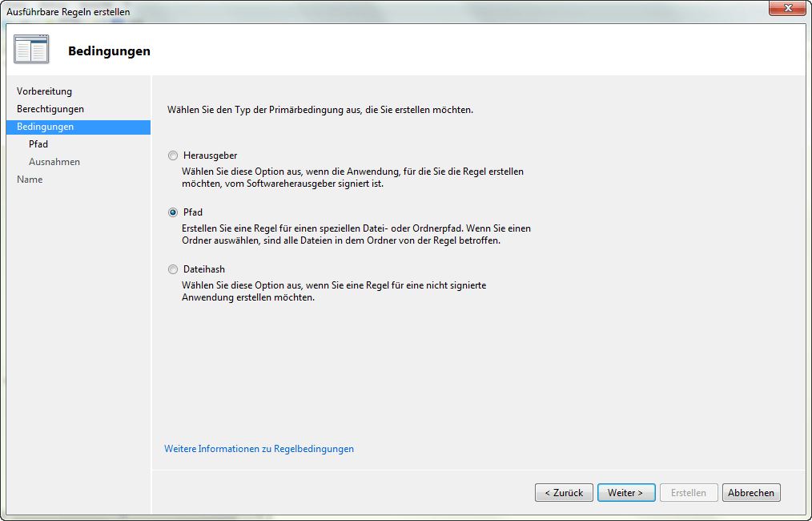The image size is (812, 521).
Task: Click the greyed-out Erstellen button
Action: tap(689, 493)
